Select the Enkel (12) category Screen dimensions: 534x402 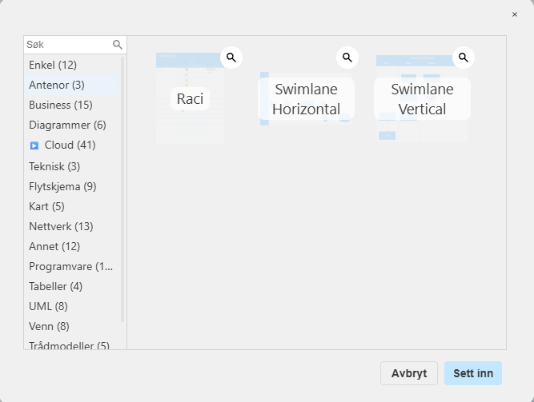click(72, 65)
